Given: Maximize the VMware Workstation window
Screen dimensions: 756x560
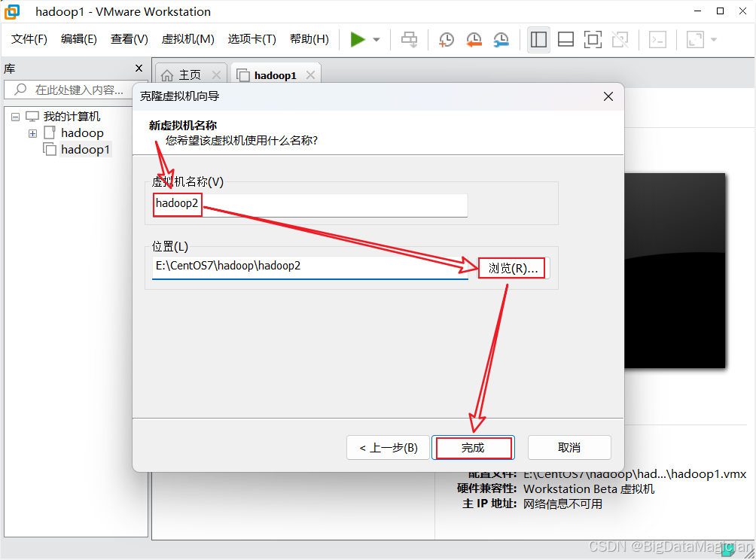Looking at the screenshot, I should (720, 11).
